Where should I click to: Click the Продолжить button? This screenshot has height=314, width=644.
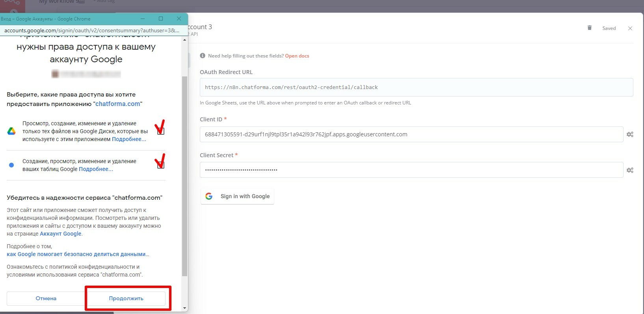coord(126,298)
